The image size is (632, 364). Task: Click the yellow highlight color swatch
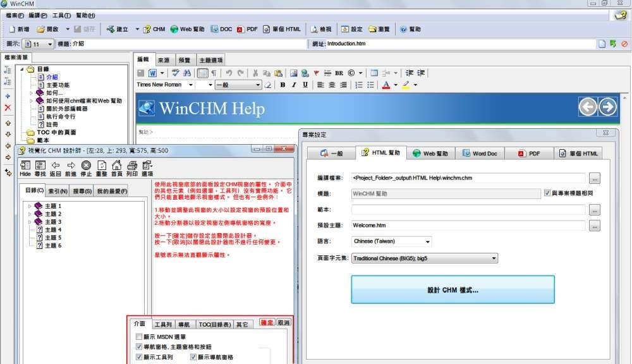pyautogui.click(x=406, y=85)
